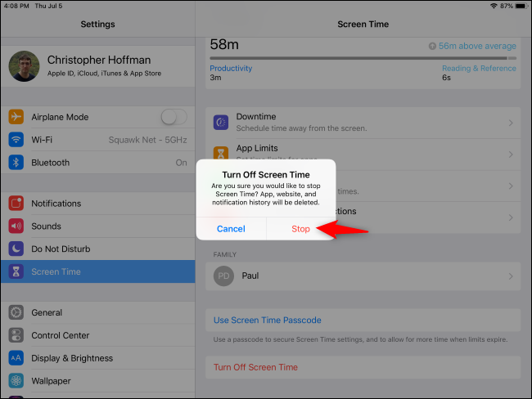Tap the Sounds speaker icon
This screenshot has height=399, width=532.
tap(16, 226)
